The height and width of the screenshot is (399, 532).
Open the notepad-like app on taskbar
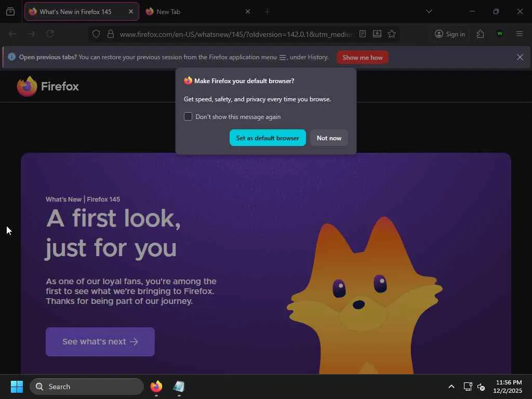click(x=179, y=387)
